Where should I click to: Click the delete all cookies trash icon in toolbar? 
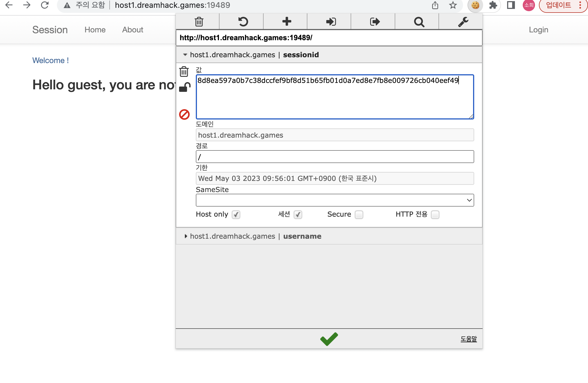(199, 21)
